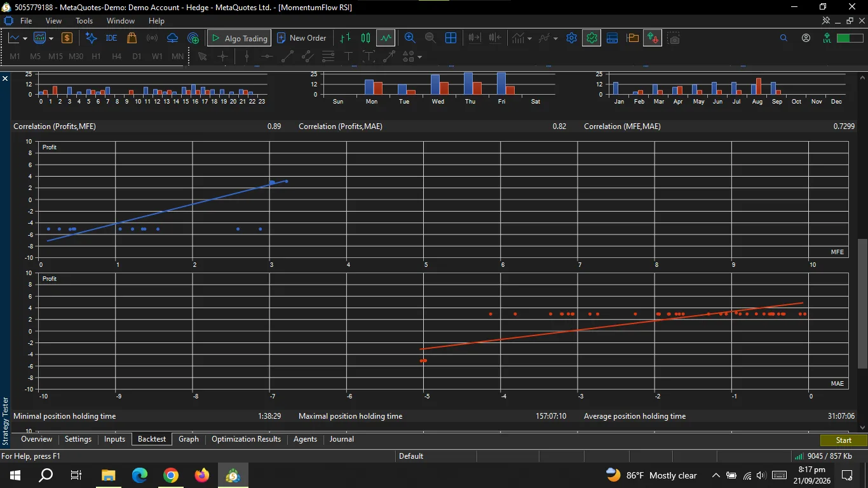The width and height of the screenshot is (868, 488).
Task: Open the VPS cloud hosting icon
Action: pos(172,38)
